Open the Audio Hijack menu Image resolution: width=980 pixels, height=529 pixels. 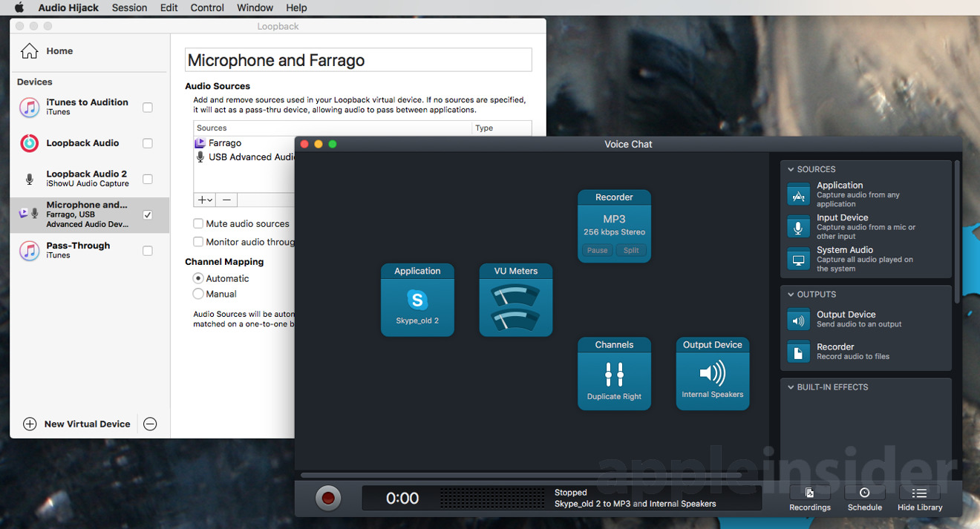(68, 7)
